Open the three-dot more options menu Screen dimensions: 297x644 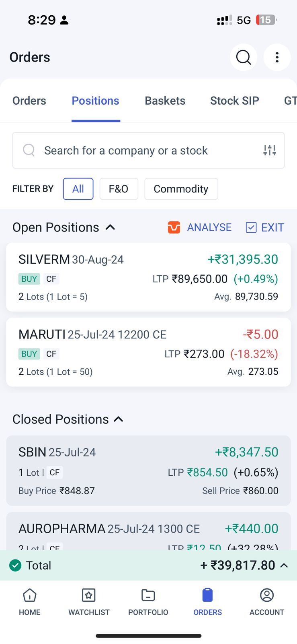tap(277, 58)
